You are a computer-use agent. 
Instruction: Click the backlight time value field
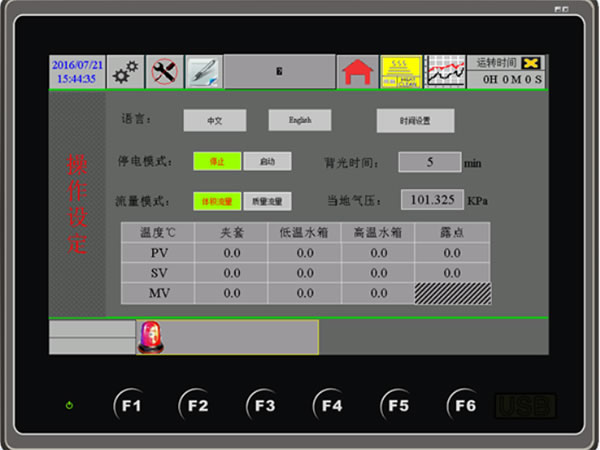click(x=429, y=162)
